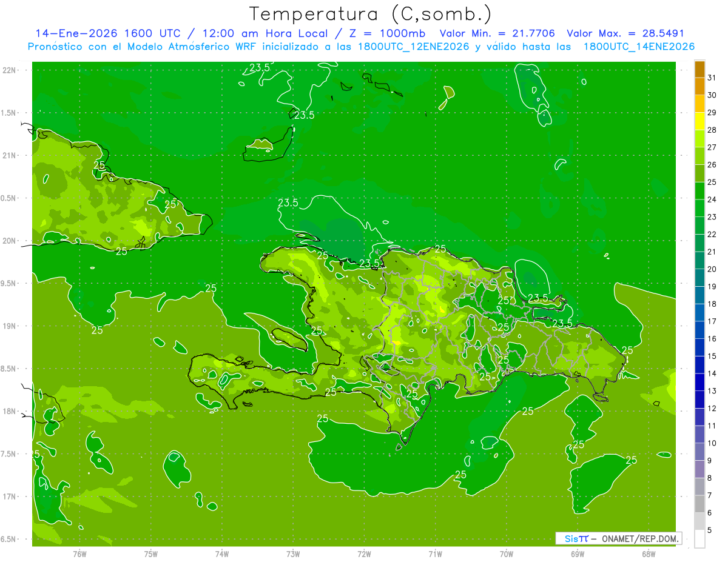
Task: Click the "24" legend value
Action: point(712,199)
